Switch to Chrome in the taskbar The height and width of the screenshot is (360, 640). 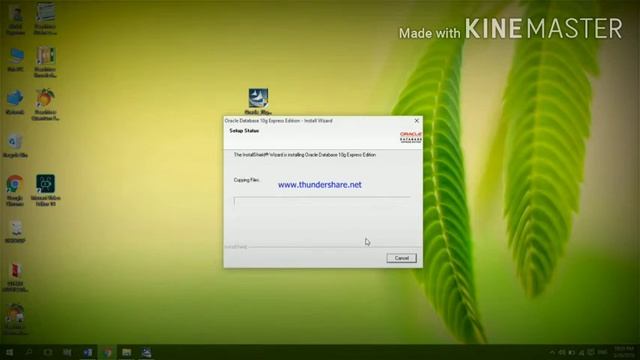coord(107,352)
